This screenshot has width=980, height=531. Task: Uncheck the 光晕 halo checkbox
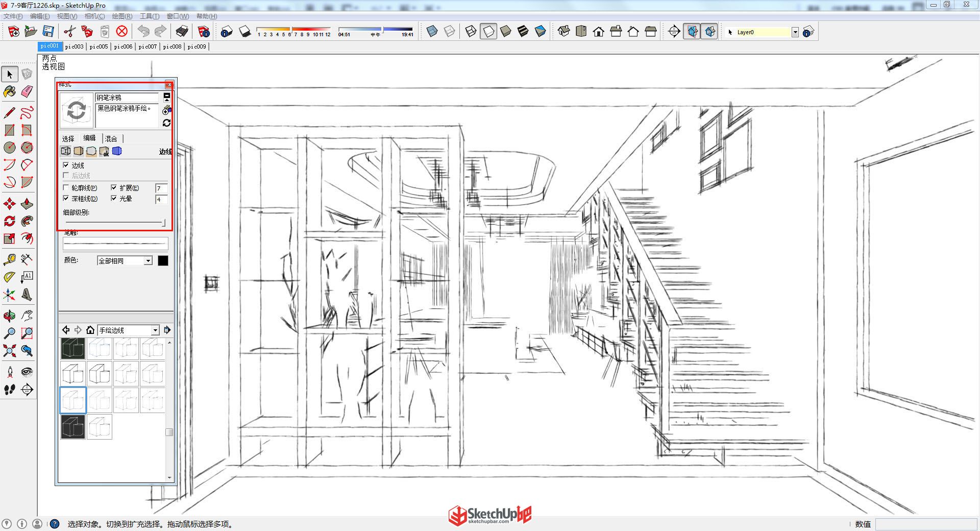tap(114, 198)
